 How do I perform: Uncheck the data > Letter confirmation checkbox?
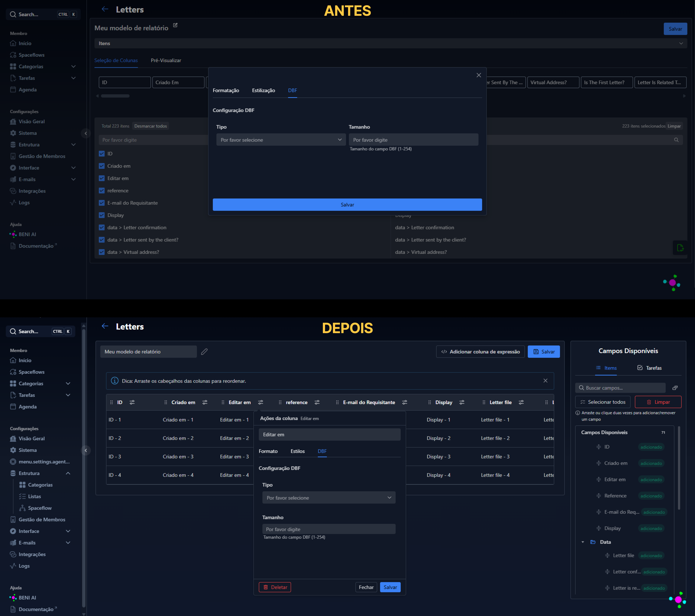102,227
